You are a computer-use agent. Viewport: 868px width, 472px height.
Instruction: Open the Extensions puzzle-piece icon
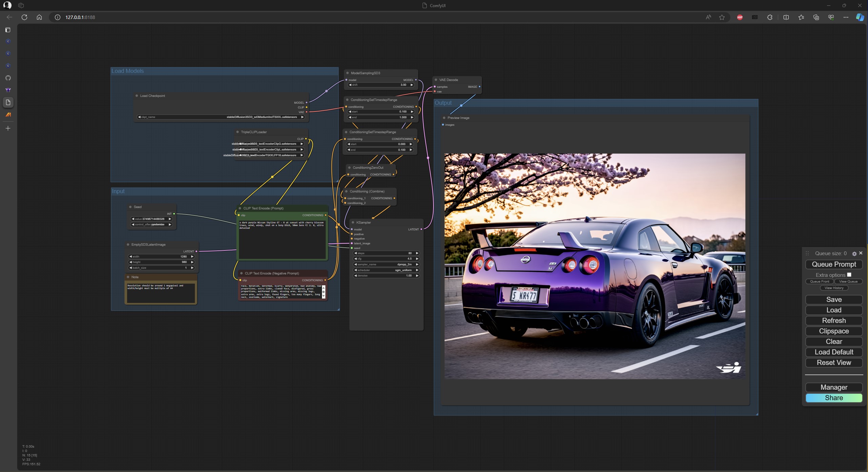(x=770, y=17)
